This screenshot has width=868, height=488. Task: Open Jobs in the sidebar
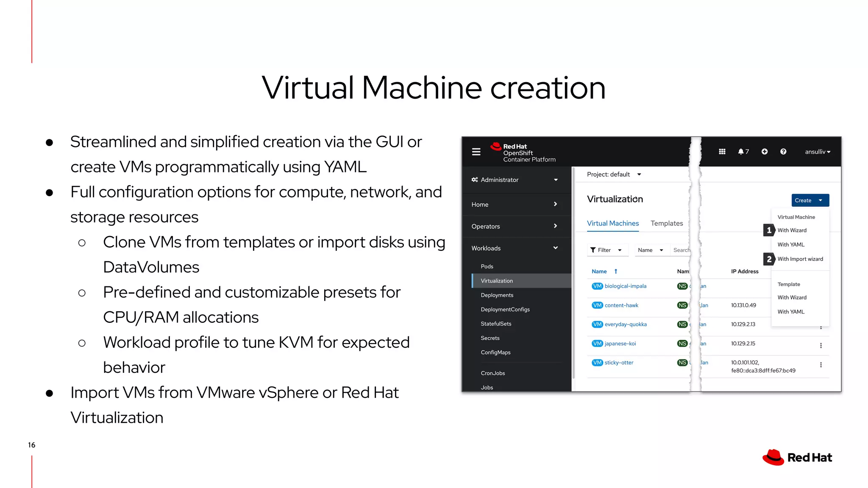(487, 388)
